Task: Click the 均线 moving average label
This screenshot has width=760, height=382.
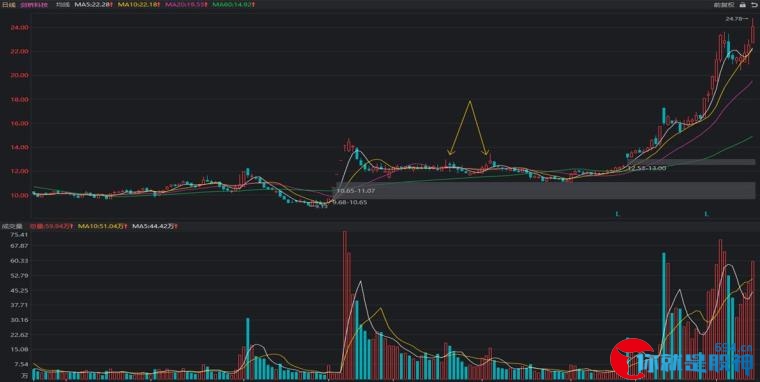Action: tap(63, 5)
